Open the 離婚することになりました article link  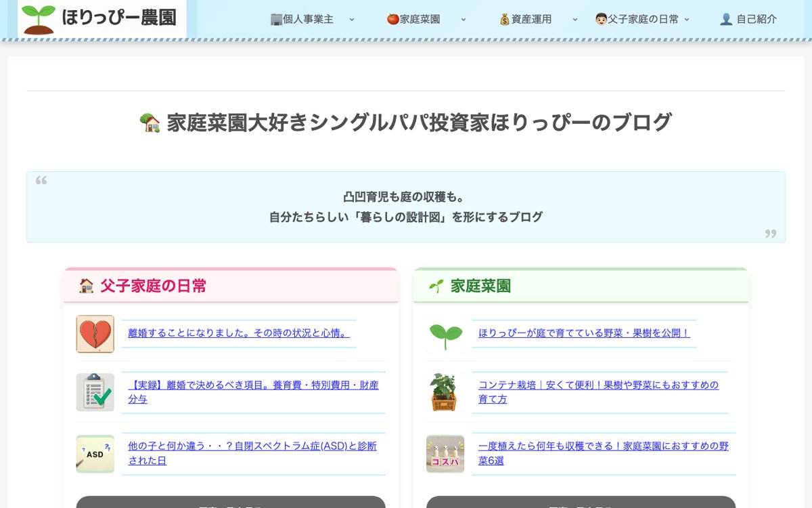point(239,333)
